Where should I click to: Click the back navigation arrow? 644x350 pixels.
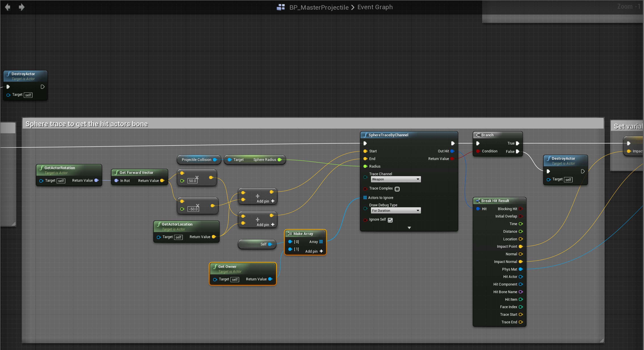(x=8, y=7)
